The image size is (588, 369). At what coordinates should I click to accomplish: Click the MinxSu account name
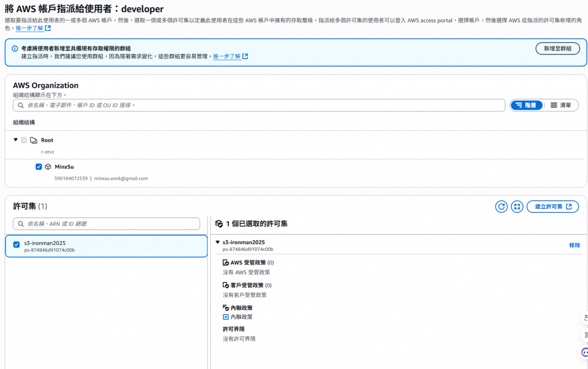tap(64, 166)
